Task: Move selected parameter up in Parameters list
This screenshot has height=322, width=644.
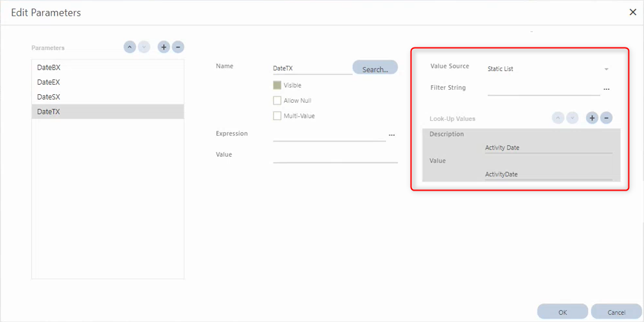Action: click(x=129, y=47)
